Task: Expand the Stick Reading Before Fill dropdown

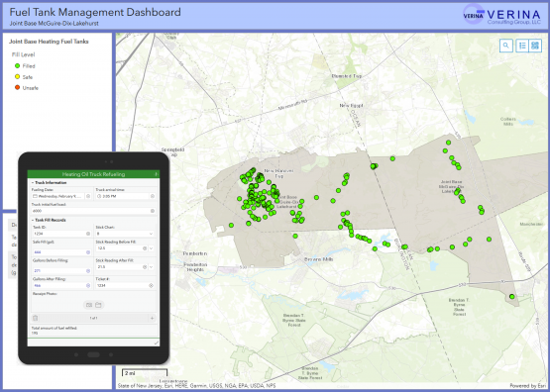Action: click(x=152, y=248)
